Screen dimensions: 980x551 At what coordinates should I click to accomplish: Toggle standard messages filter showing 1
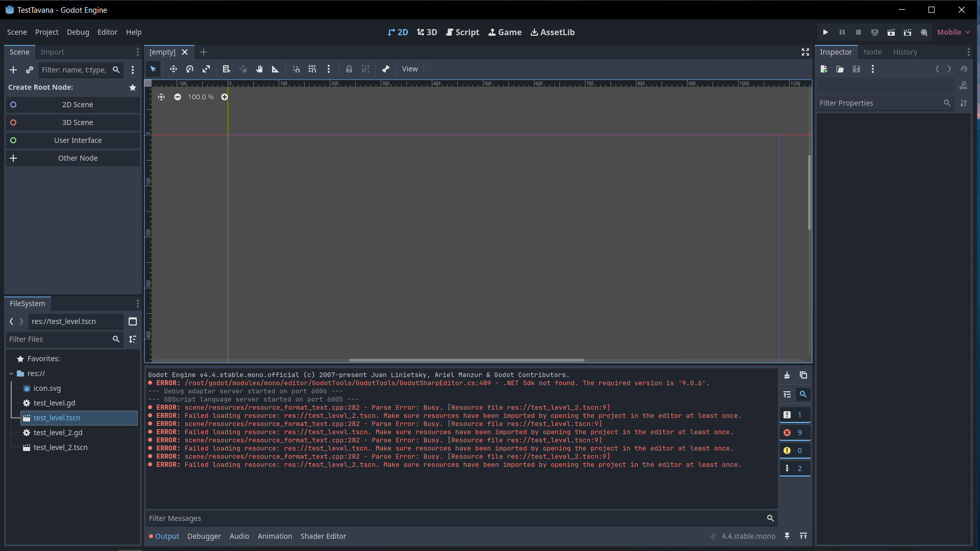tap(795, 415)
